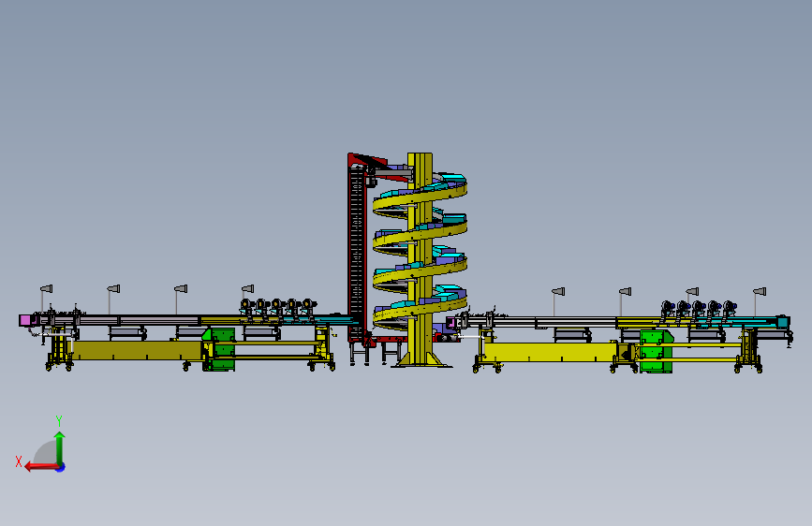Click the "Y" axis label

coord(59,421)
